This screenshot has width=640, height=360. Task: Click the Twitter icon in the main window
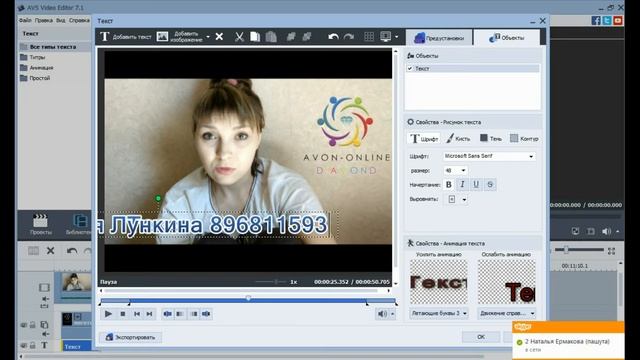tap(607, 20)
